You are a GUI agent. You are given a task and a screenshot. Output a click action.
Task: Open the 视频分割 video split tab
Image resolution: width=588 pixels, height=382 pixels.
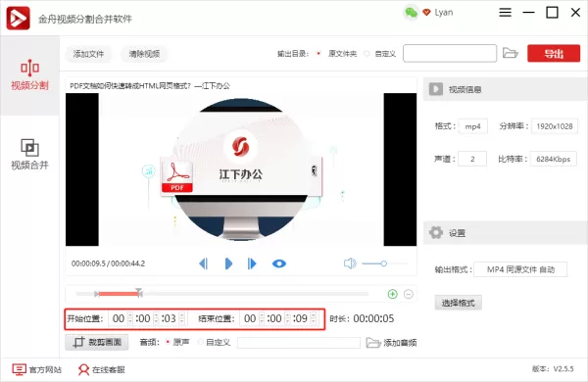click(x=29, y=75)
